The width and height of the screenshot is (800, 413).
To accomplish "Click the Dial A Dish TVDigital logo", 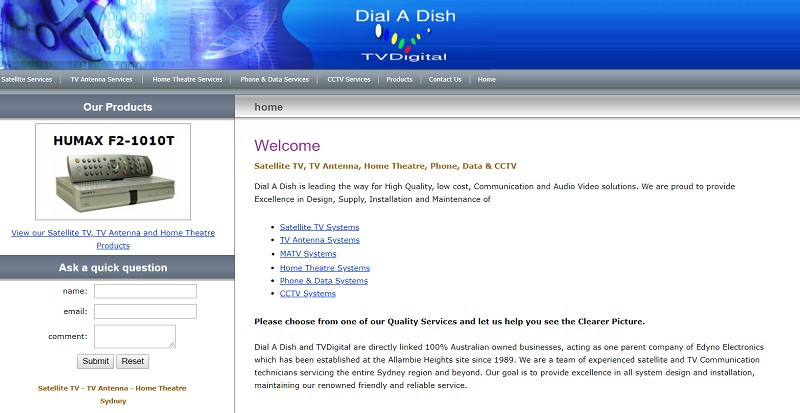I will 405,36.
